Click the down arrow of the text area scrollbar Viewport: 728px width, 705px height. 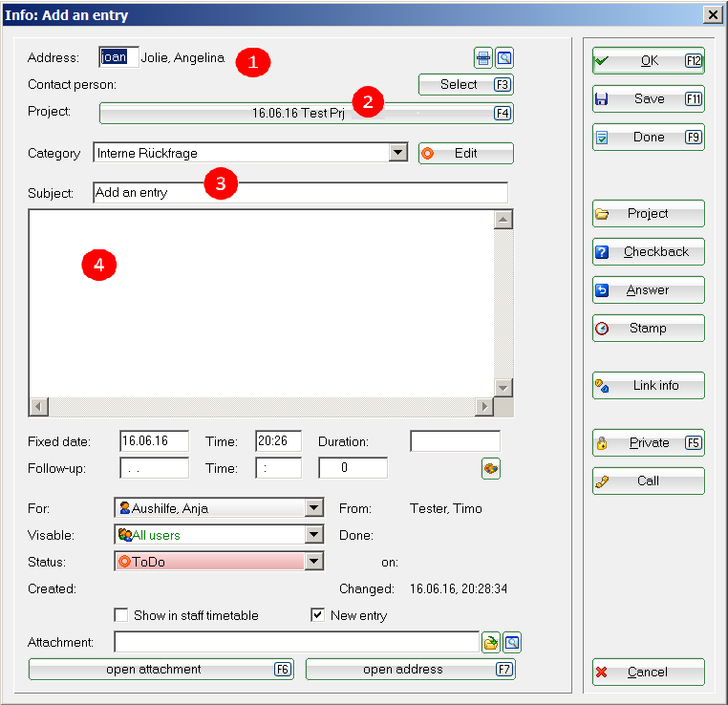503,387
